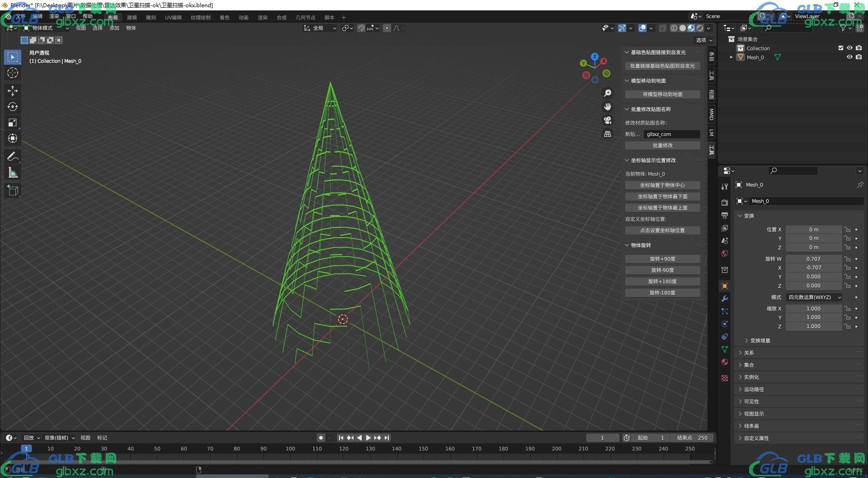Open the rotation mode dropdown 四元数运算(WXYZ)
The image size is (868, 478).
814,297
